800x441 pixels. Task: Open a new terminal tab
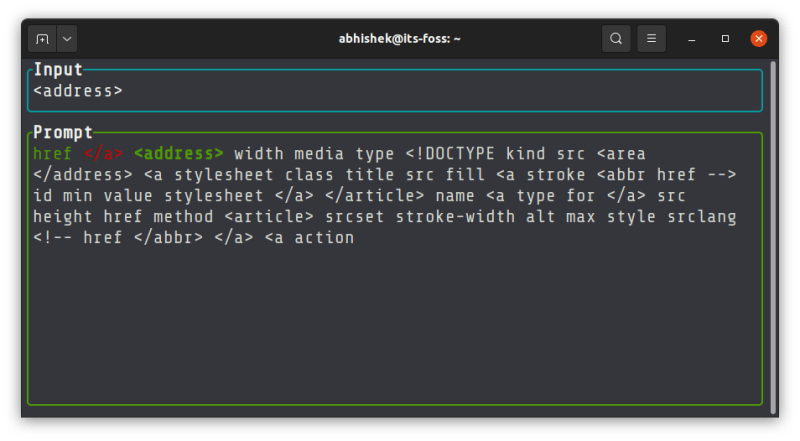[x=42, y=39]
